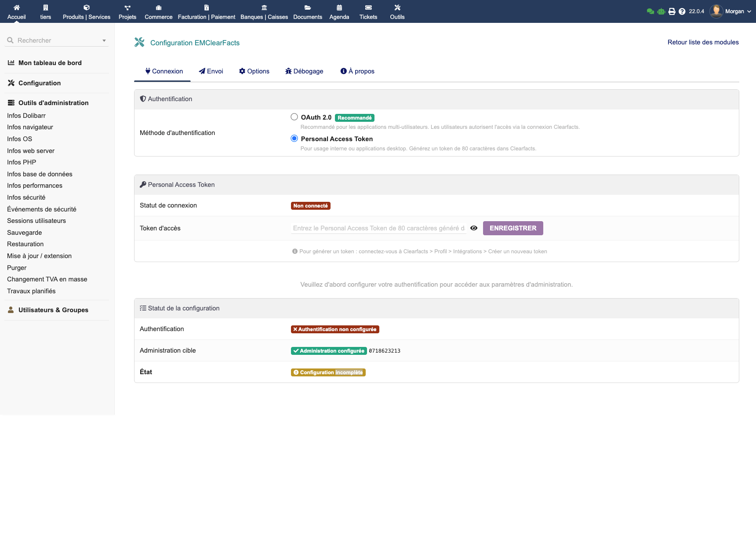The height and width of the screenshot is (536, 756).
Task: Open the Tiers module
Action: [x=45, y=11]
